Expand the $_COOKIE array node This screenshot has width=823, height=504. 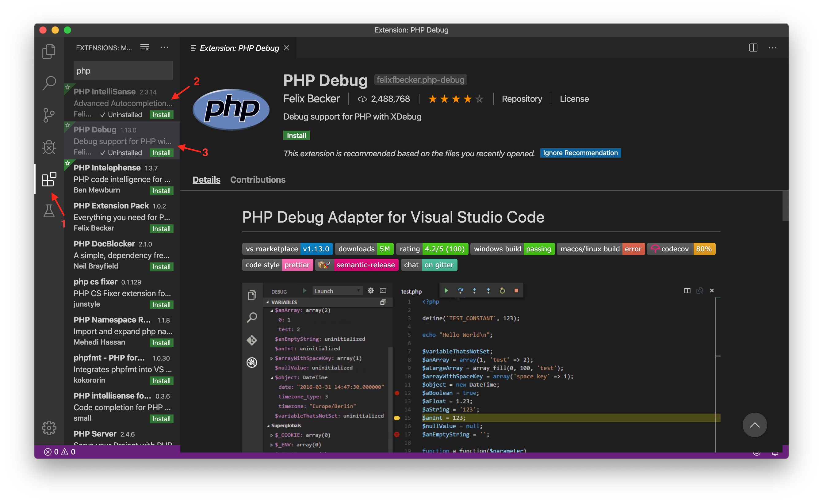(272, 435)
